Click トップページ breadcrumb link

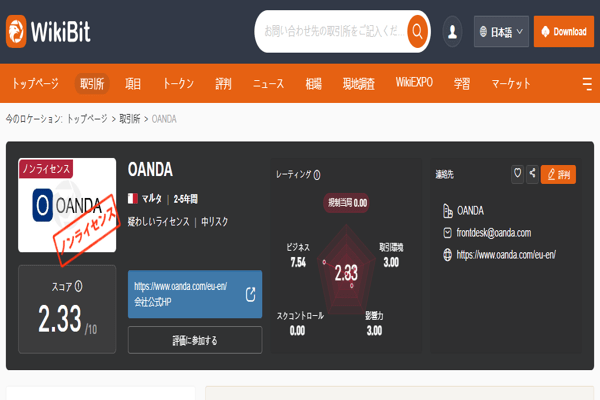click(87, 119)
